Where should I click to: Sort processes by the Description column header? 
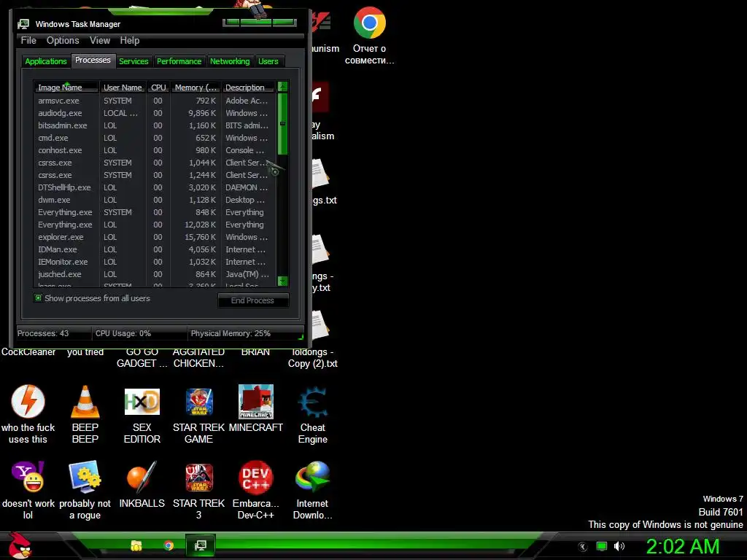[248, 87]
